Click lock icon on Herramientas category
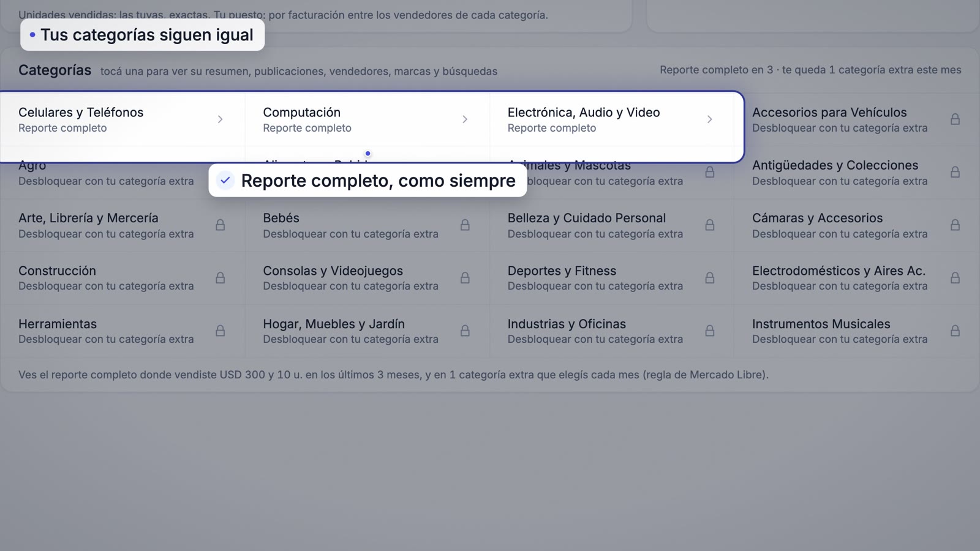The height and width of the screenshot is (551, 980). tap(220, 331)
